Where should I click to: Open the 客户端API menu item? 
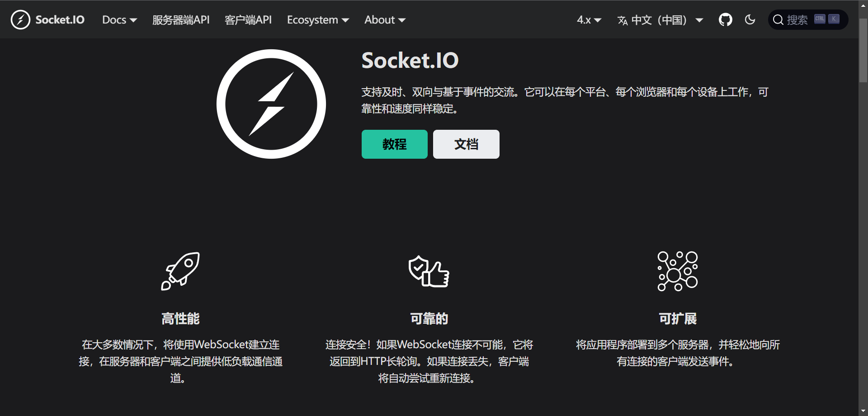pyautogui.click(x=248, y=20)
